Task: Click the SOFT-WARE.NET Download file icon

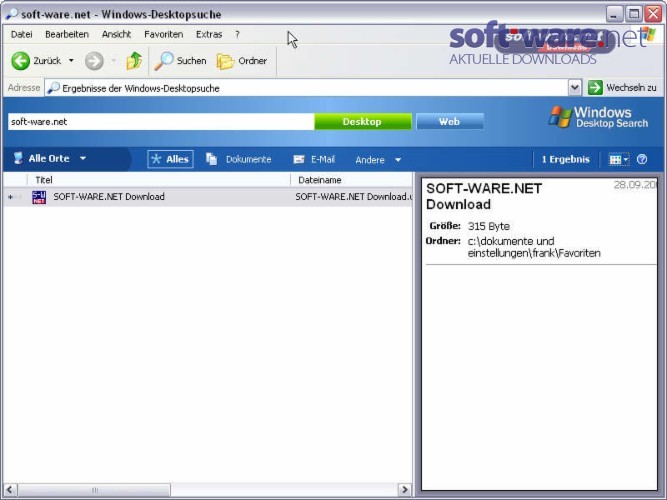Action: coord(39,197)
